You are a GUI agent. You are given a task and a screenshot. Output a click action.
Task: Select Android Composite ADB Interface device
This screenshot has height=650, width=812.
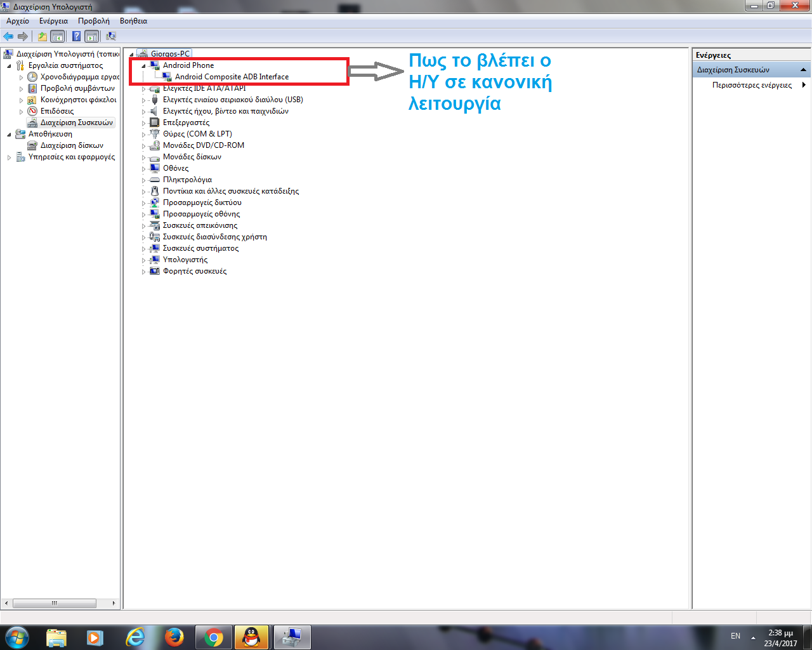pyautogui.click(x=232, y=77)
